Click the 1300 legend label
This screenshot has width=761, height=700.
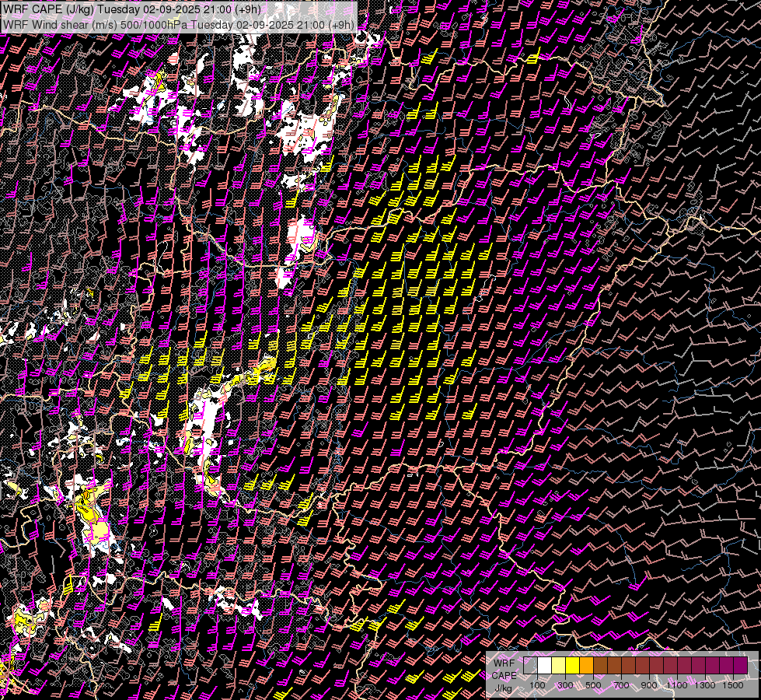705,685
